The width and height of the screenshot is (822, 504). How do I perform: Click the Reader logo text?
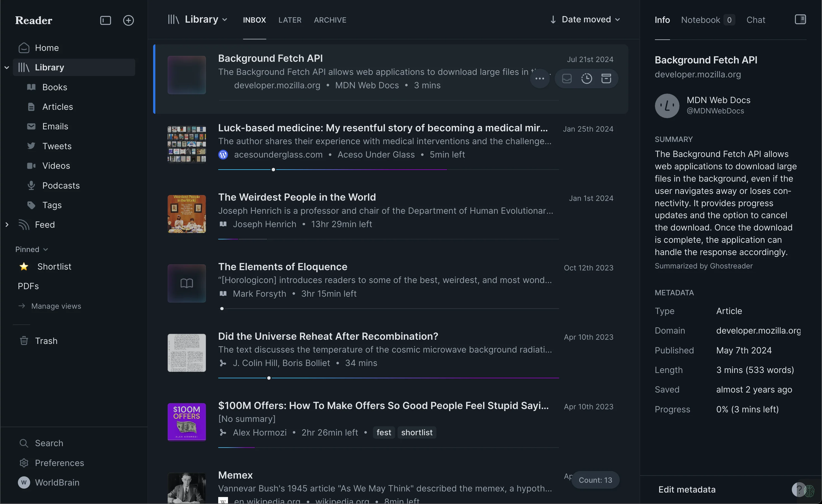pyautogui.click(x=34, y=20)
